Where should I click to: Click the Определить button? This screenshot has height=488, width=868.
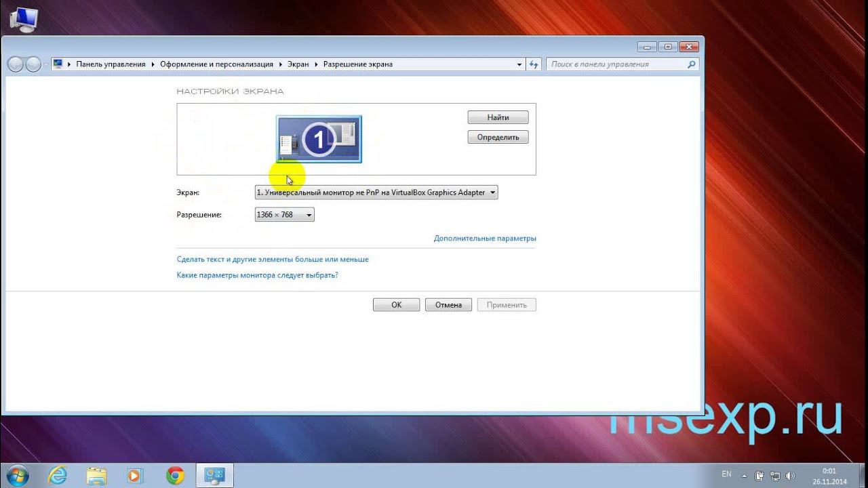(x=498, y=137)
